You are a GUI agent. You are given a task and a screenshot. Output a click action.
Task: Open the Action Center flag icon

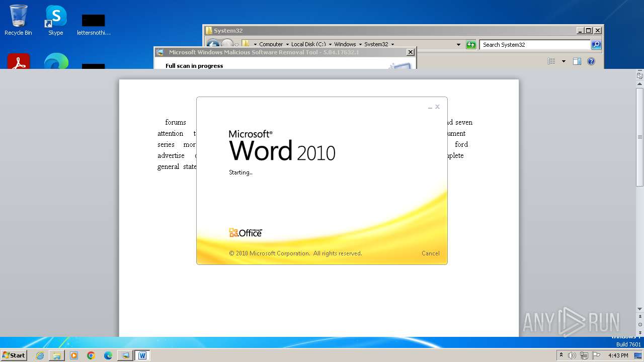click(595, 355)
